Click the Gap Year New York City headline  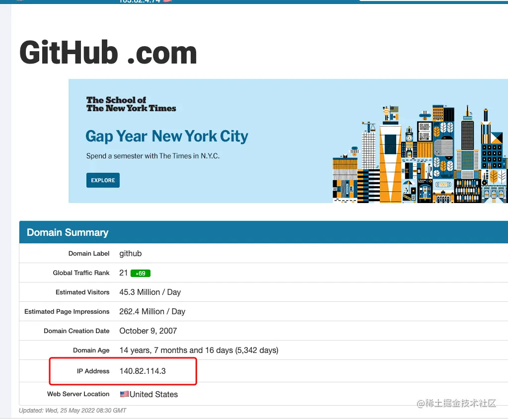tap(167, 136)
